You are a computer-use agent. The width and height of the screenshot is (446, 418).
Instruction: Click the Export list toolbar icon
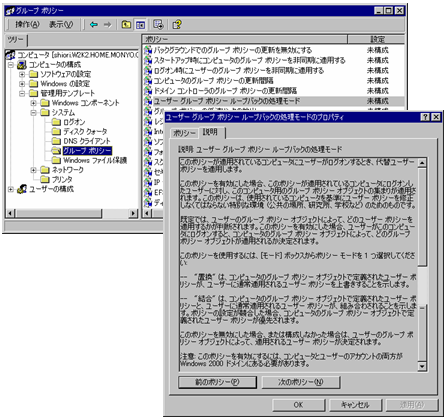click(x=158, y=24)
